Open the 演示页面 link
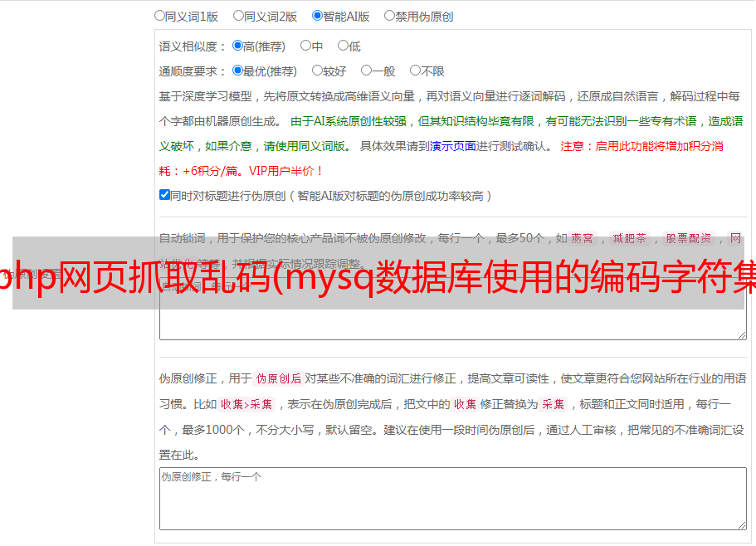Screen dimensions: 756x546 coord(453,146)
